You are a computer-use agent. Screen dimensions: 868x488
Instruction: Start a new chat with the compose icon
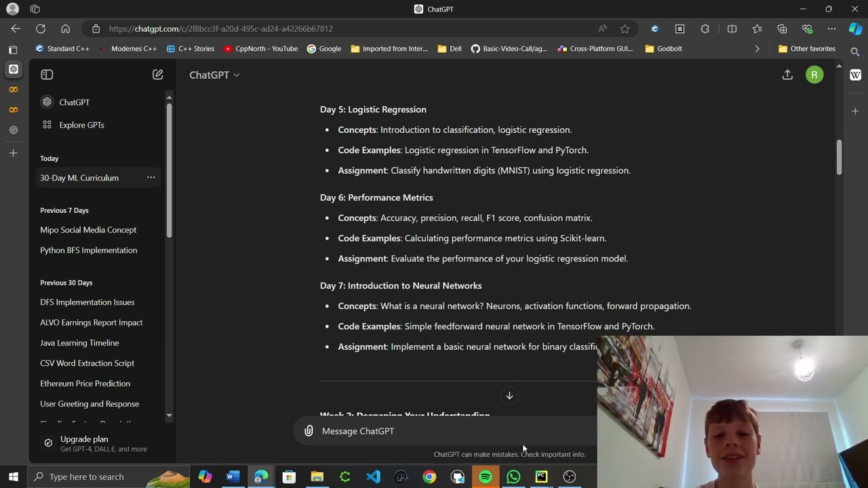[x=157, y=75]
